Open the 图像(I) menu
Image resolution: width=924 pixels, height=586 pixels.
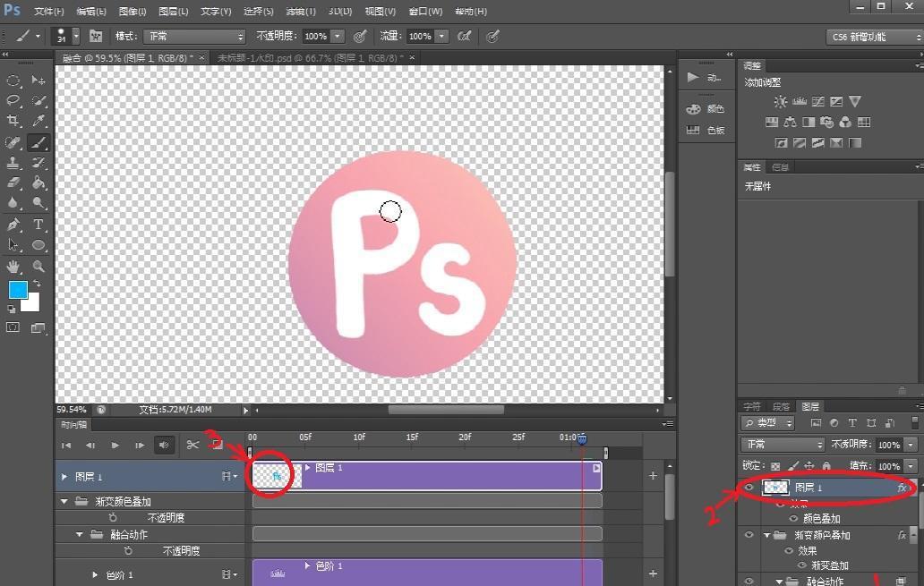[x=132, y=12]
